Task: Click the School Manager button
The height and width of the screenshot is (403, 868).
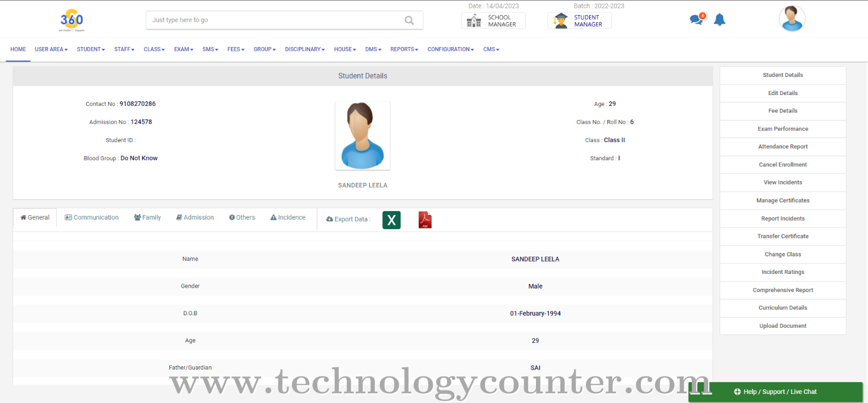Action: tap(493, 21)
